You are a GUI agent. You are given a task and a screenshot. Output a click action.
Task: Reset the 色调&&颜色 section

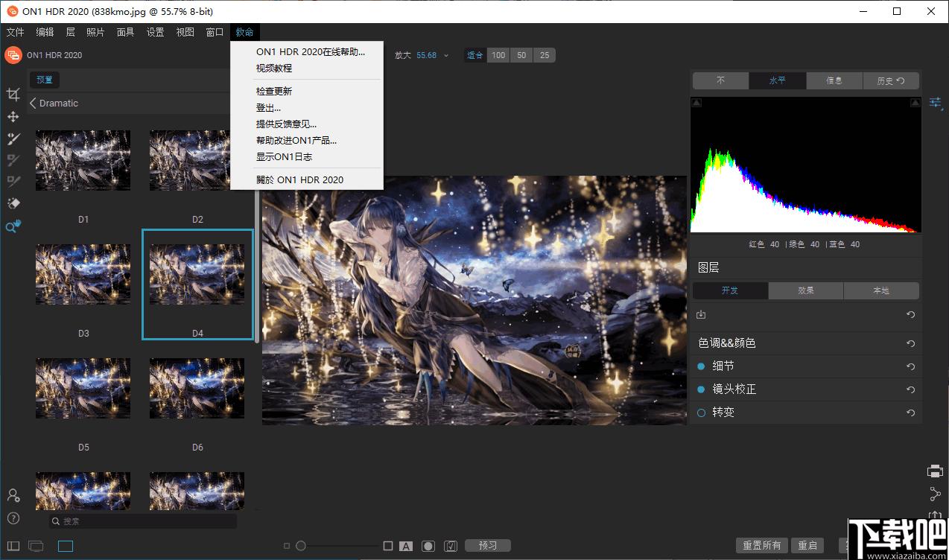click(x=910, y=343)
